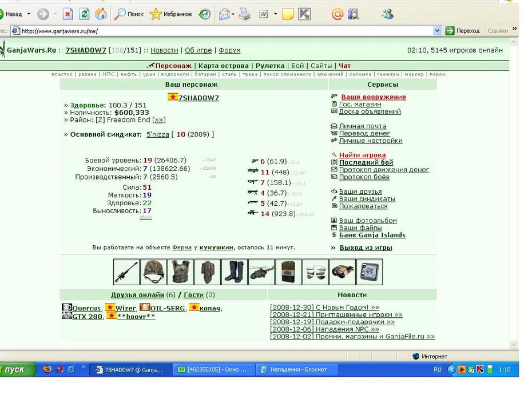Open the body armor vest item

click(181, 272)
